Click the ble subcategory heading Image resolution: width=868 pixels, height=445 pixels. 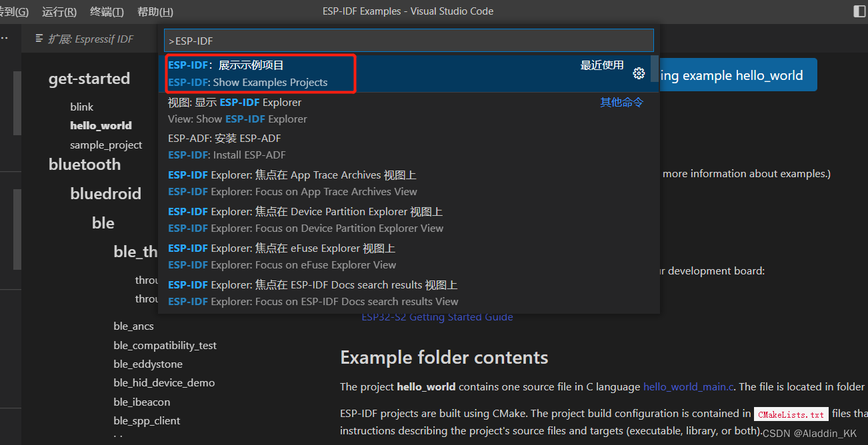103,223
